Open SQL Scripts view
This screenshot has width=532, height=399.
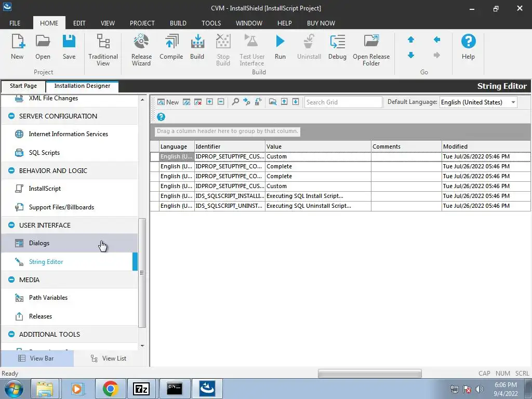click(x=69, y=153)
